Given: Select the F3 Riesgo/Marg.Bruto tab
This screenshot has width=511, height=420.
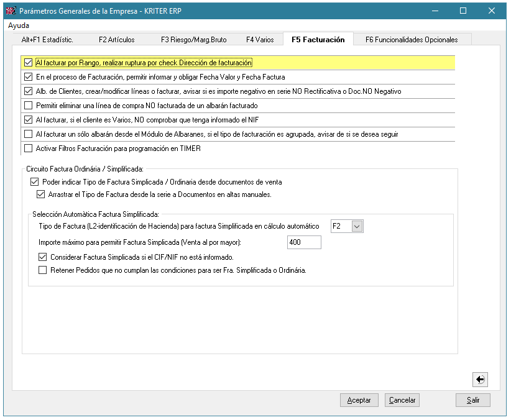Looking at the screenshot, I should [x=193, y=40].
